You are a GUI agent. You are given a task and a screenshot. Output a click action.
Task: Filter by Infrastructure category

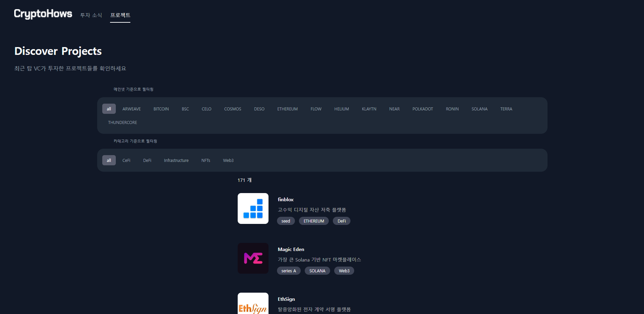[176, 160]
